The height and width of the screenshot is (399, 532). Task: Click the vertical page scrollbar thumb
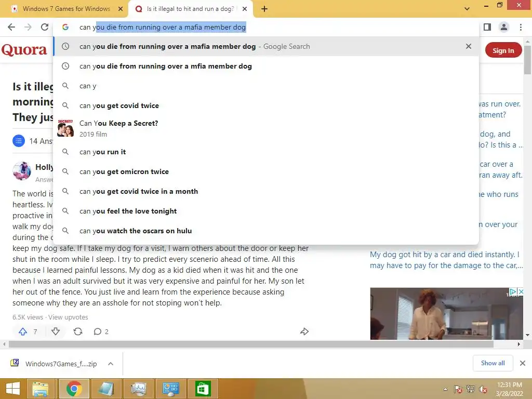[528, 59]
